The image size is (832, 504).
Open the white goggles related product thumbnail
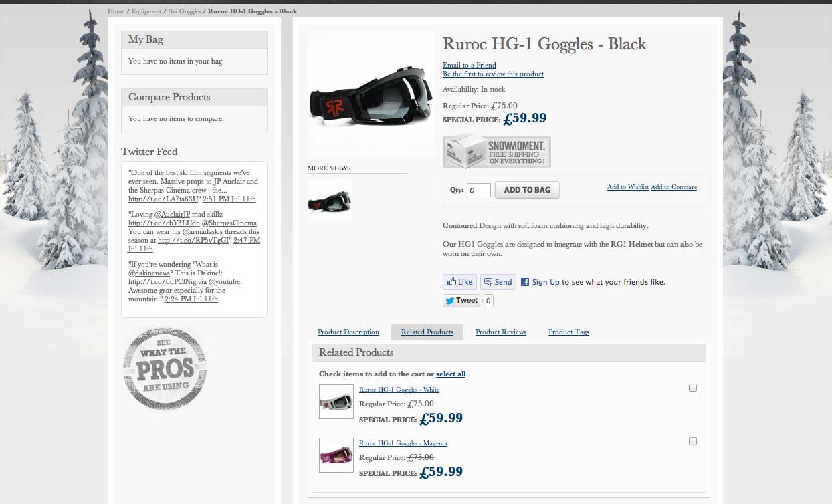[x=336, y=402]
